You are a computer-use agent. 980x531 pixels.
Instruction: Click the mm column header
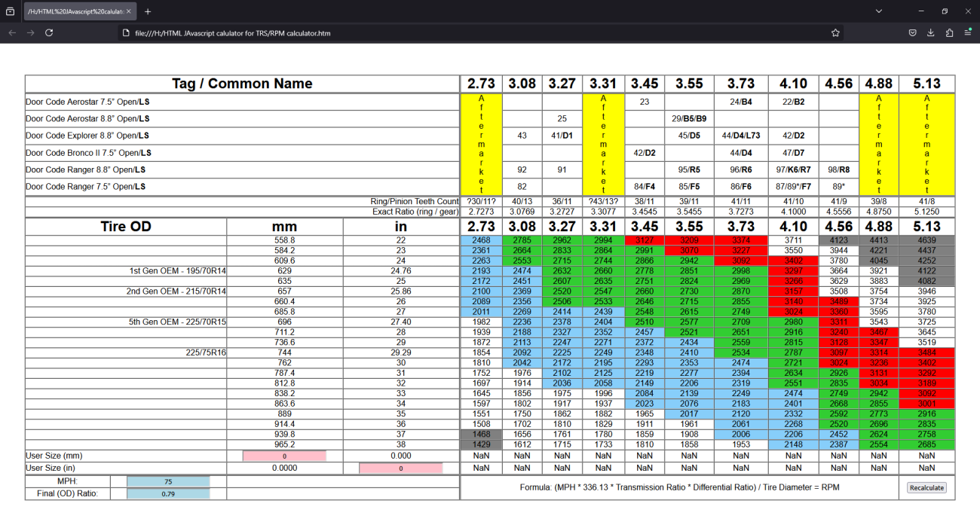(x=285, y=227)
